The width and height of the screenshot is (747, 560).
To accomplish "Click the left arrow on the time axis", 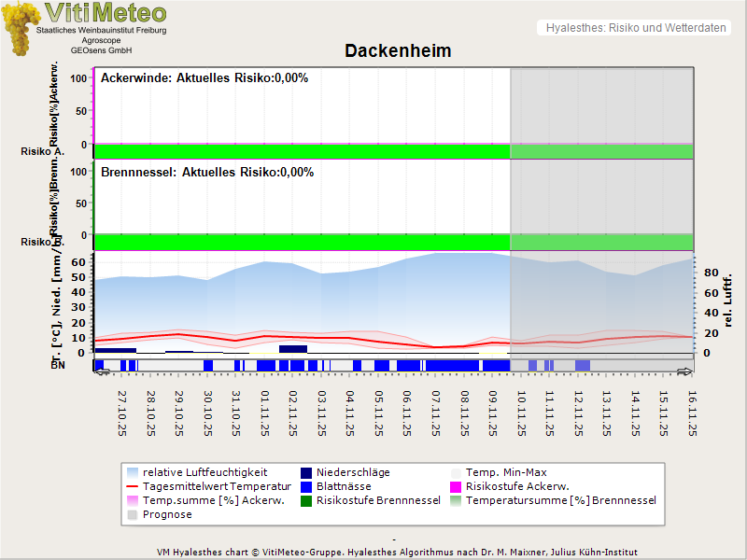I will coord(102,371).
